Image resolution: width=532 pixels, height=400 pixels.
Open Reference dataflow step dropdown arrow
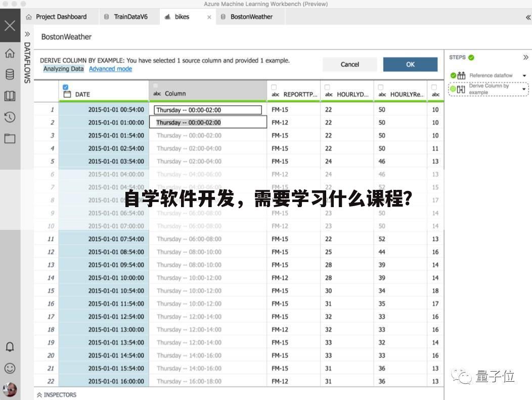524,75
